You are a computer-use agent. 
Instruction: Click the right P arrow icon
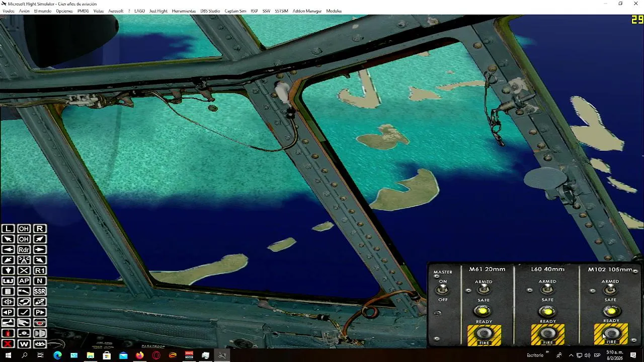(x=40, y=312)
